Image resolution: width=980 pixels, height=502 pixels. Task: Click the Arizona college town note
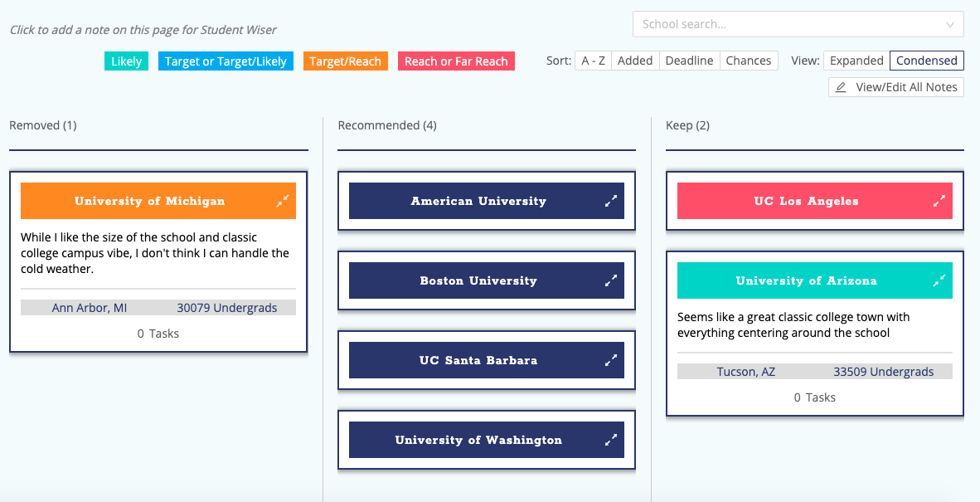pyautogui.click(x=793, y=325)
